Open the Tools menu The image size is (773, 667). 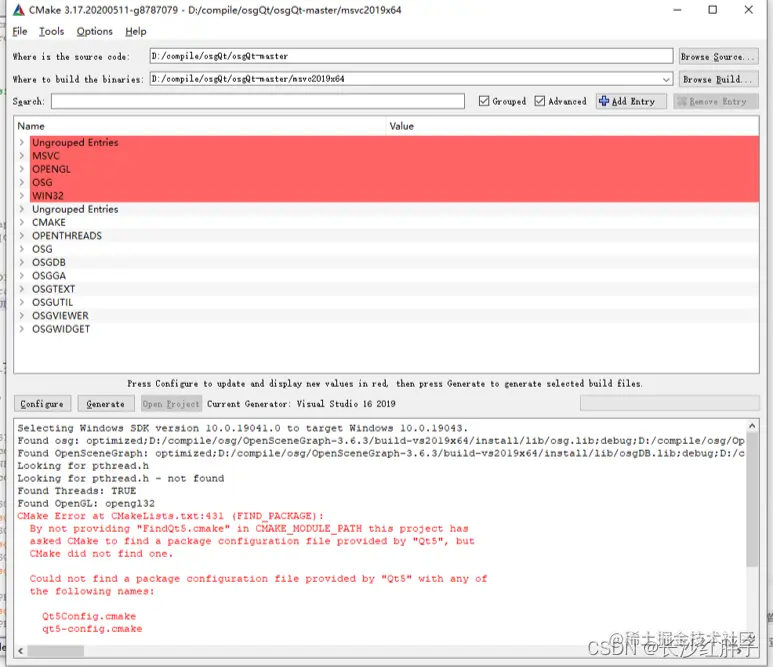52,32
